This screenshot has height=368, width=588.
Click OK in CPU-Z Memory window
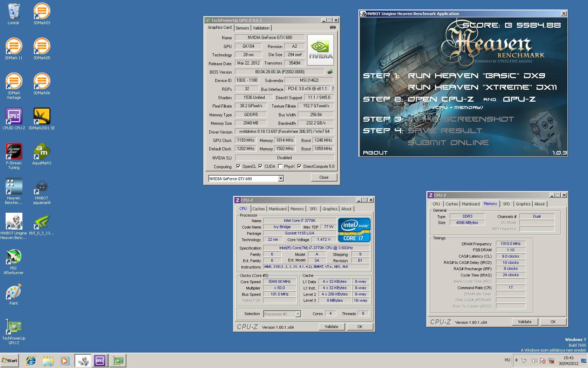pos(553,322)
